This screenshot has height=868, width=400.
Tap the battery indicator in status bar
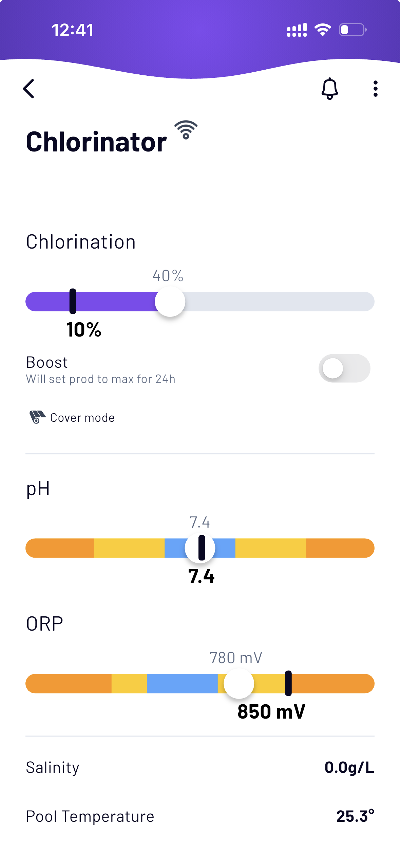353,30
